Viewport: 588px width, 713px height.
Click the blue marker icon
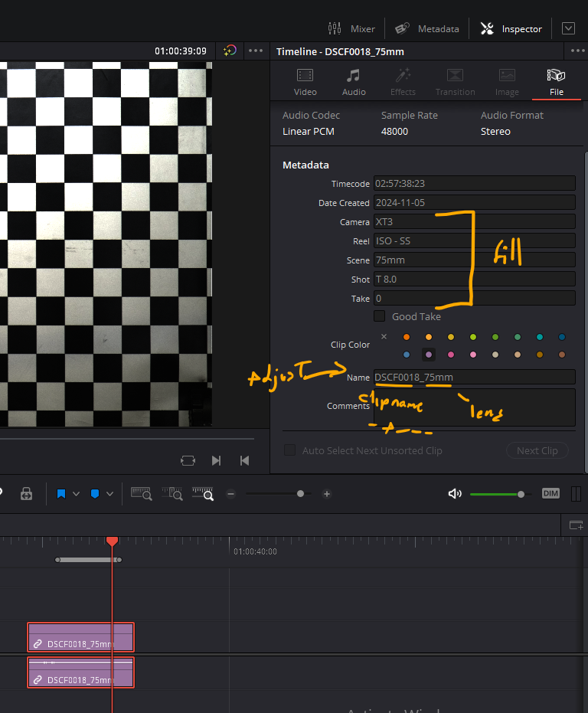95,494
